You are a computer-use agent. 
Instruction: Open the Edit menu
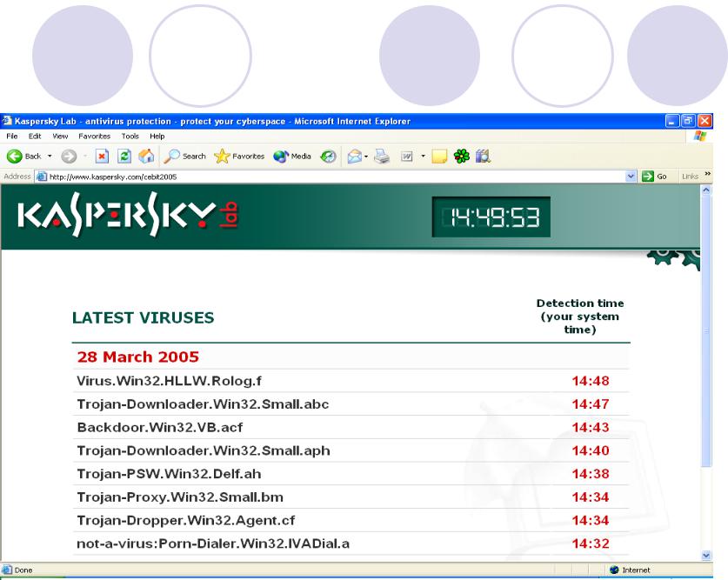pos(35,136)
